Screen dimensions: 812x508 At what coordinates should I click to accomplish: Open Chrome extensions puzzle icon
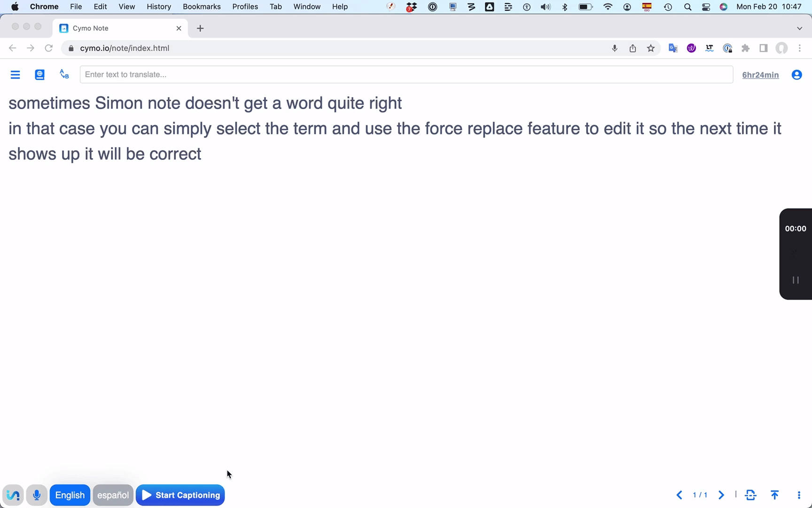coord(746,48)
